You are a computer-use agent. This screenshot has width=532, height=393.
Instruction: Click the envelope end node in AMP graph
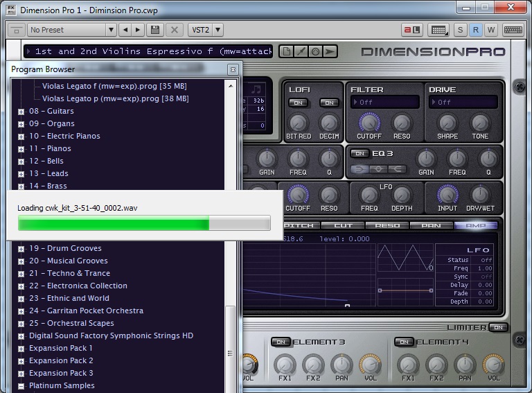pyautogui.click(x=347, y=306)
